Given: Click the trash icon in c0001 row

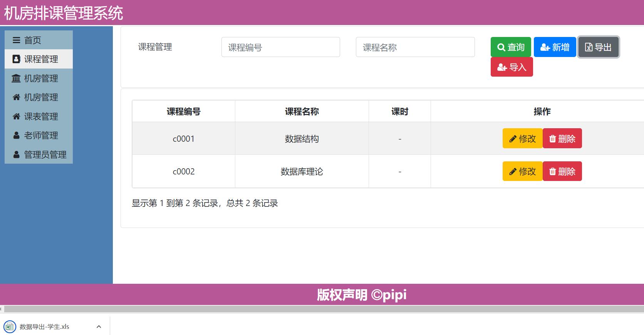Looking at the screenshot, I should [553, 139].
